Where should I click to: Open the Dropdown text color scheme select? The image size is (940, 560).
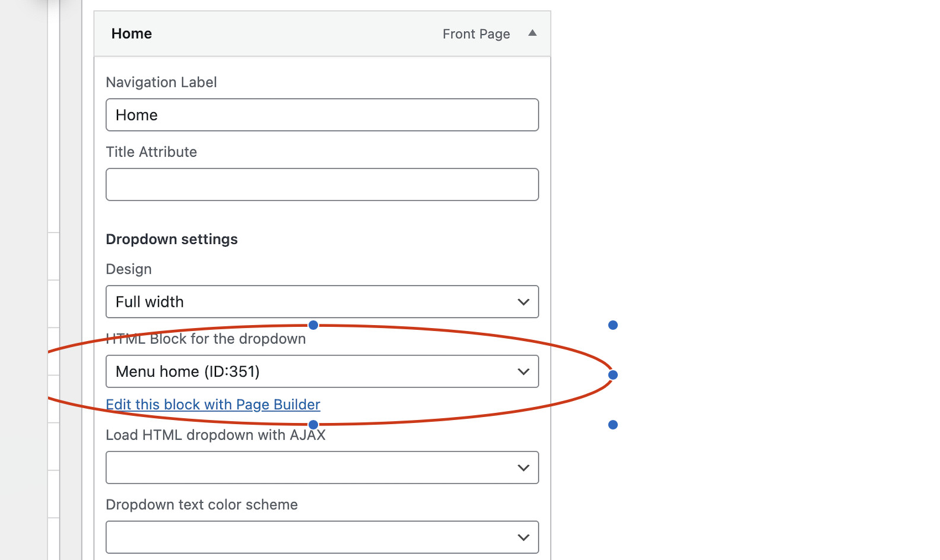point(322,537)
